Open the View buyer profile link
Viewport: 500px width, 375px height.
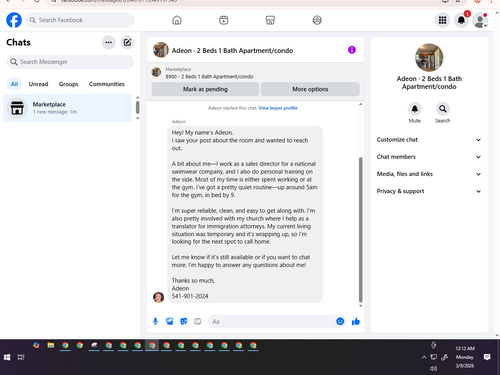pyautogui.click(x=278, y=108)
